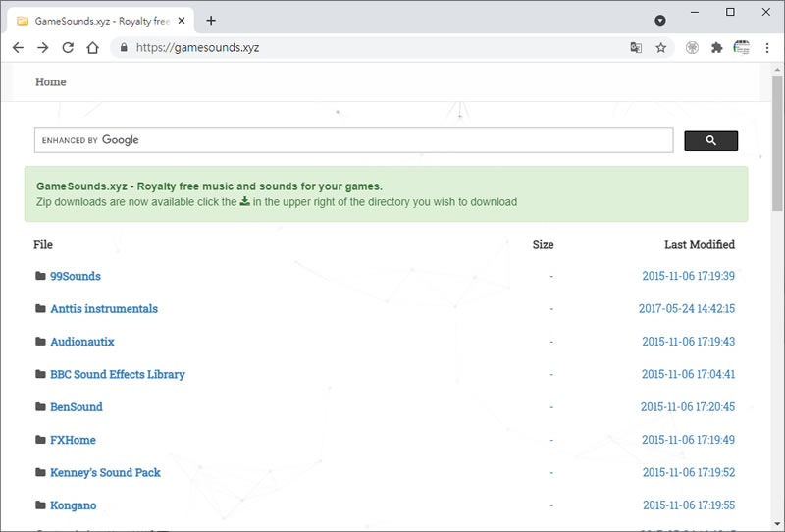Click the page vertical scrollbar thumb

(777, 143)
